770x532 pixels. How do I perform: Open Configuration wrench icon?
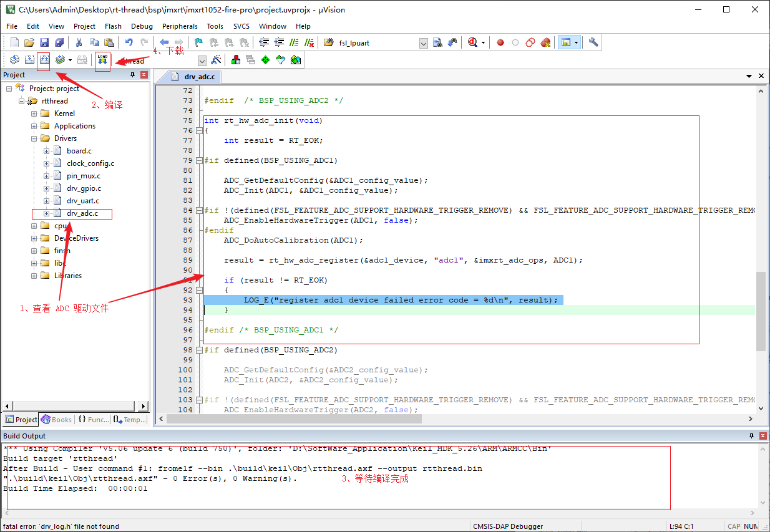tap(593, 42)
